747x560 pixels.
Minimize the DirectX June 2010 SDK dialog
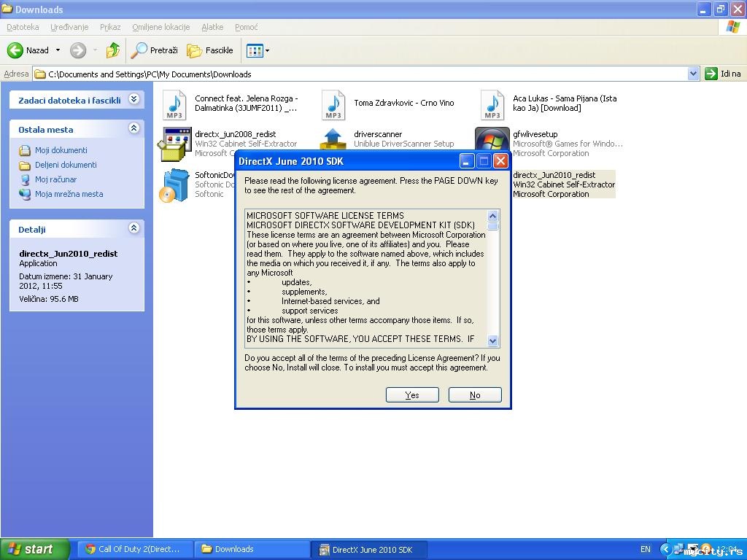point(466,161)
